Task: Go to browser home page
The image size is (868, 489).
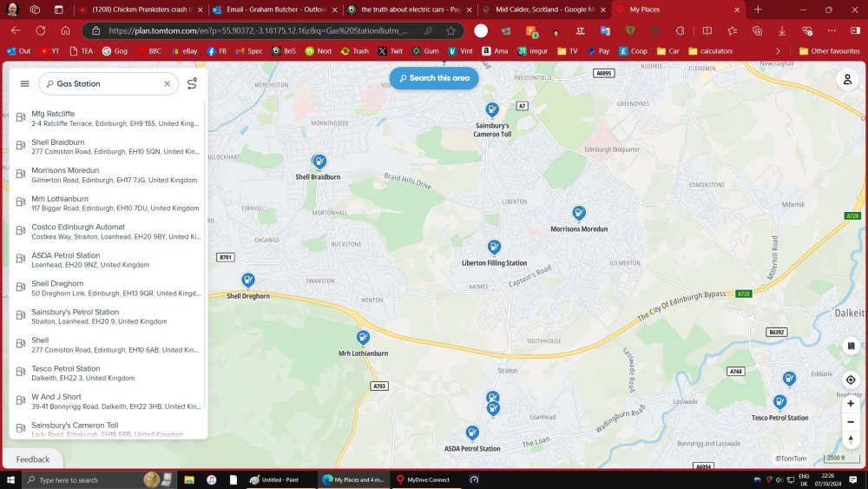Action: pyautogui.click(x=65, y=30)
